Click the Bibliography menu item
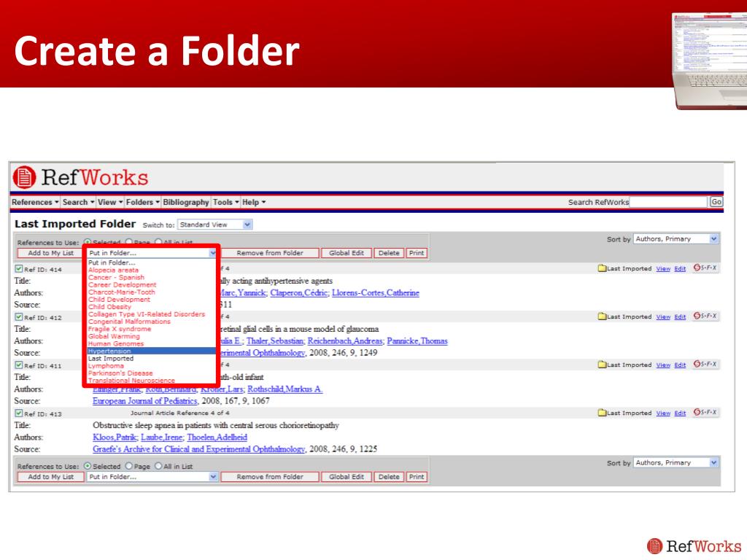This screenshot has height=560, width=747. click(186, 203)
